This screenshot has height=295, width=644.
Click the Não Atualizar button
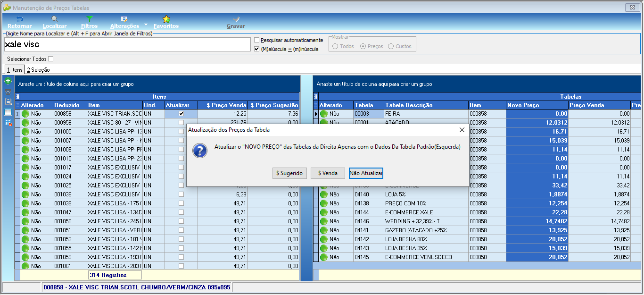pos(366,173)
